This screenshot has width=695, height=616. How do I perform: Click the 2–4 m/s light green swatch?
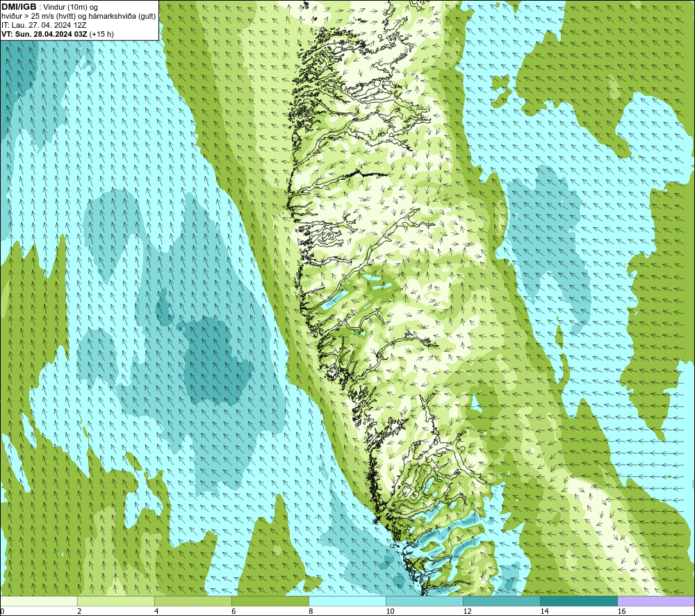[x=116, y=601]
